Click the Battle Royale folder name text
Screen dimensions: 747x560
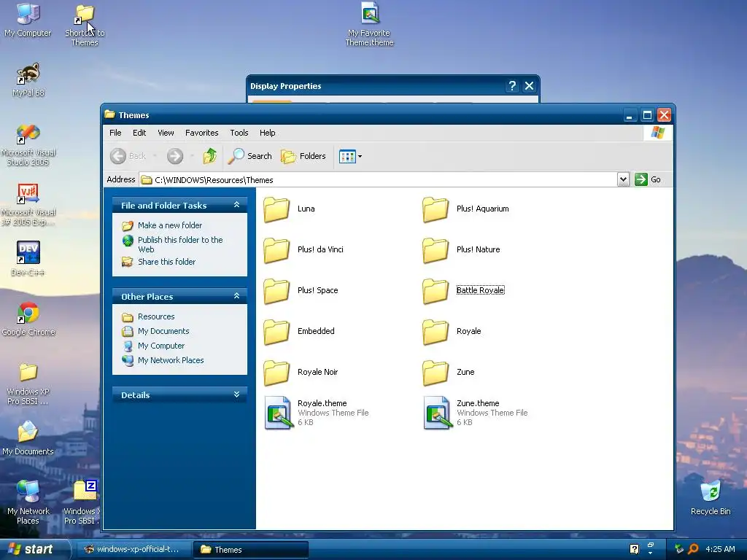pyautogui.click(x=480, y=290)
